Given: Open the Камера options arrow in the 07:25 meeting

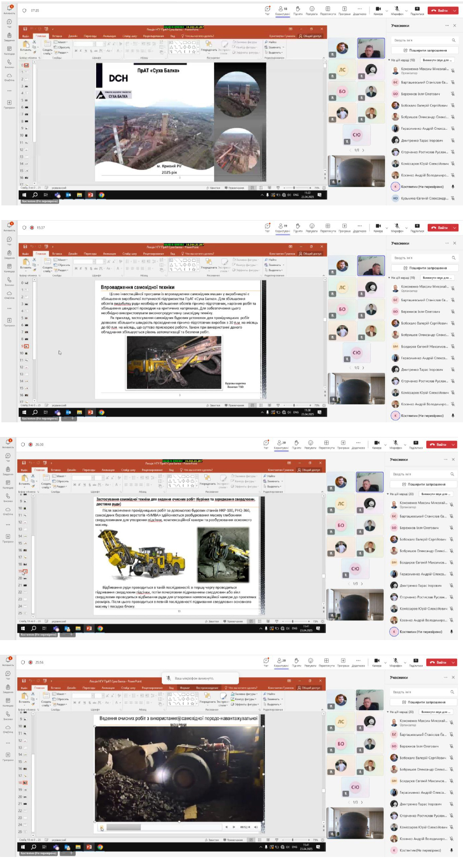Looking at the screenshot, I should [x=387, y=10].
